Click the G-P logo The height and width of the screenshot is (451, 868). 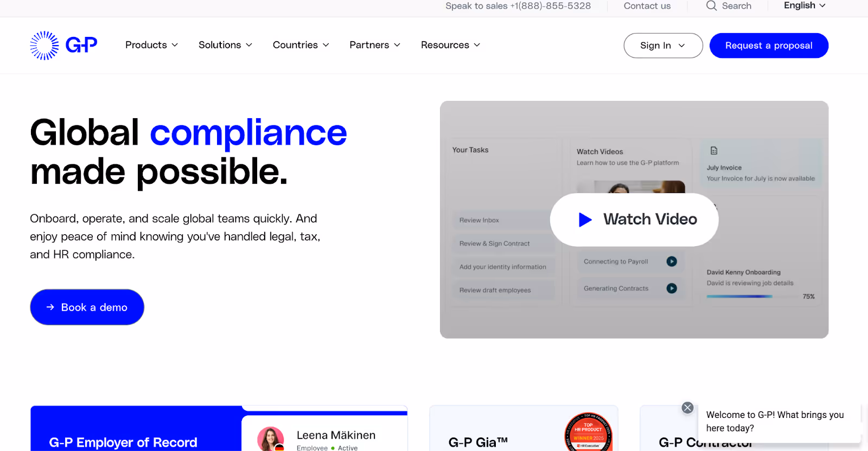[x=63, y=46]
